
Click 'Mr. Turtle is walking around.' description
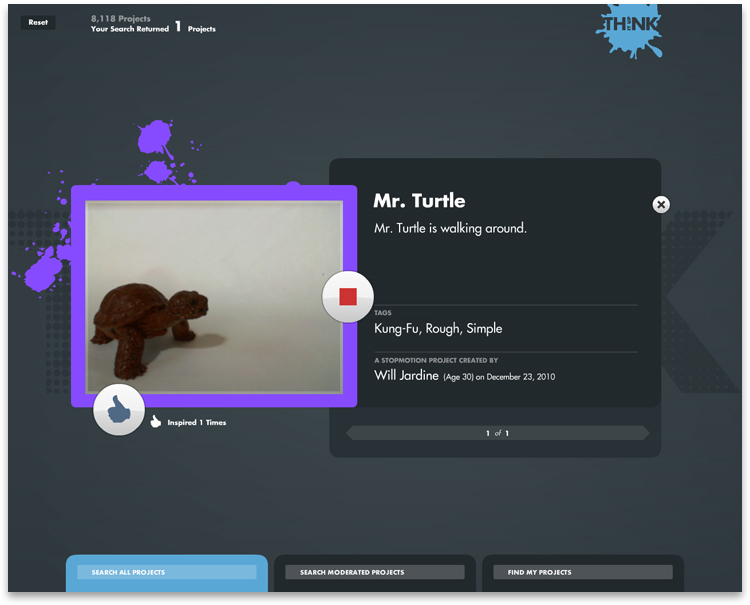tap(450, 228)
